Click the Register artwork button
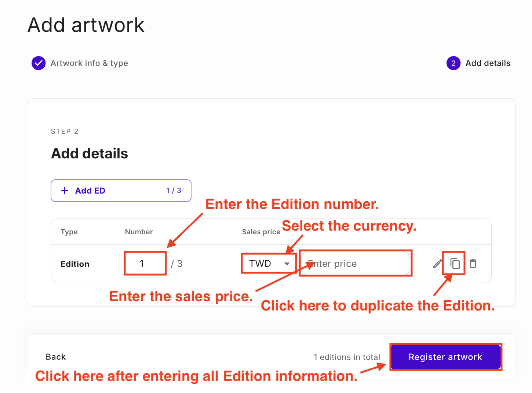The height and width of the screenshot is (393, 532). pyautogui.click(x=445, y=357)
